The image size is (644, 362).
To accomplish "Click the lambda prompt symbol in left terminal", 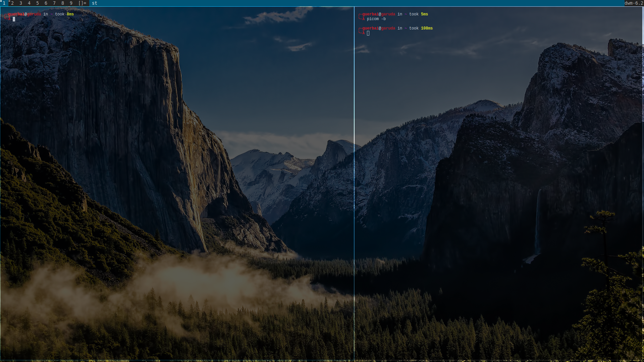I will click(x=9, y=19).
